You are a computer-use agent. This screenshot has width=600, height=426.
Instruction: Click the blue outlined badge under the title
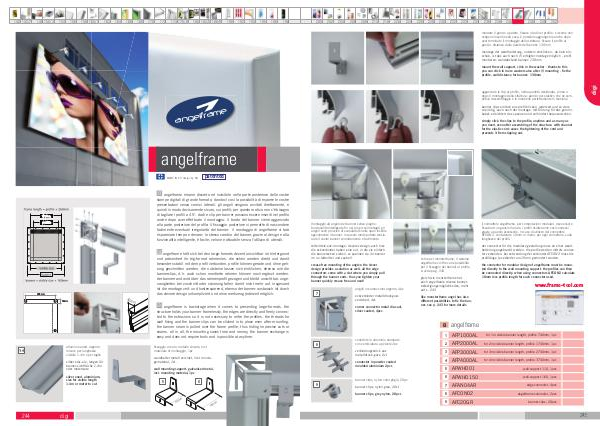pos(214,177)
